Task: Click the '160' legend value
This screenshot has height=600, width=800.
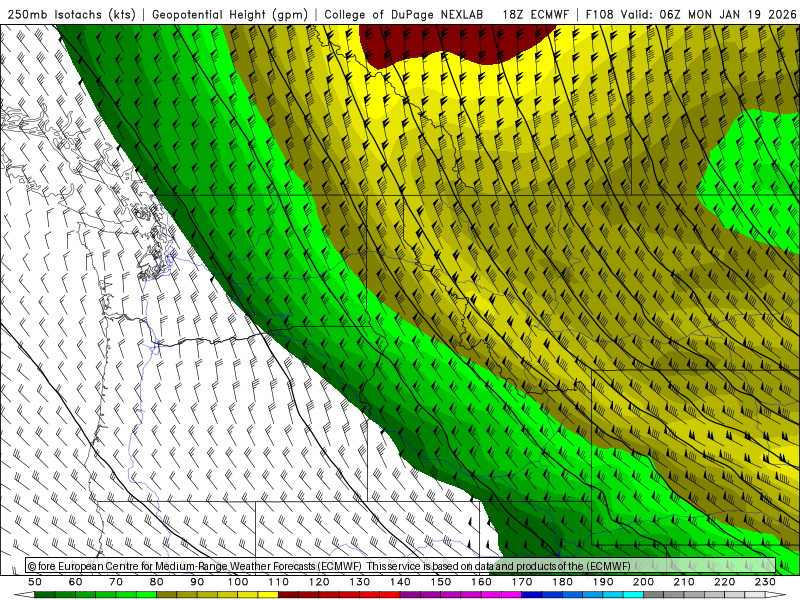Action: coord(482,582)
